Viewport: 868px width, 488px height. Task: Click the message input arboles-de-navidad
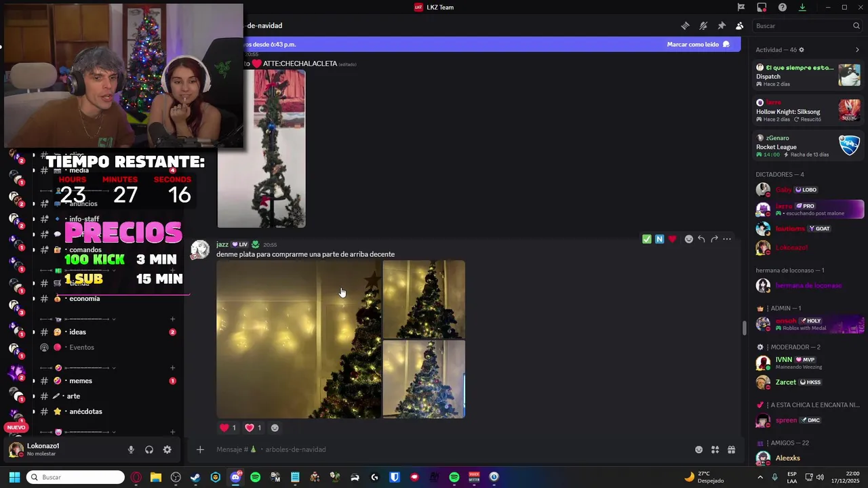[448, 449]
